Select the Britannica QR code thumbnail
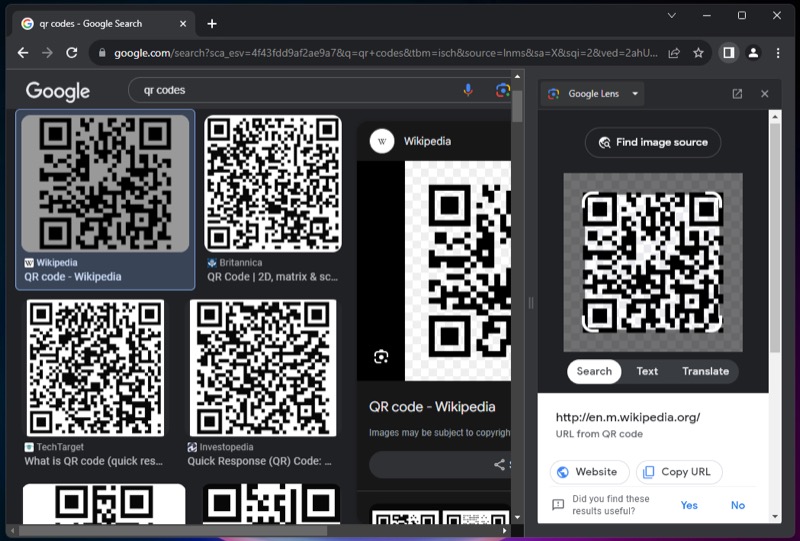This screenshot has height=541, width=800. pos(273,184)
